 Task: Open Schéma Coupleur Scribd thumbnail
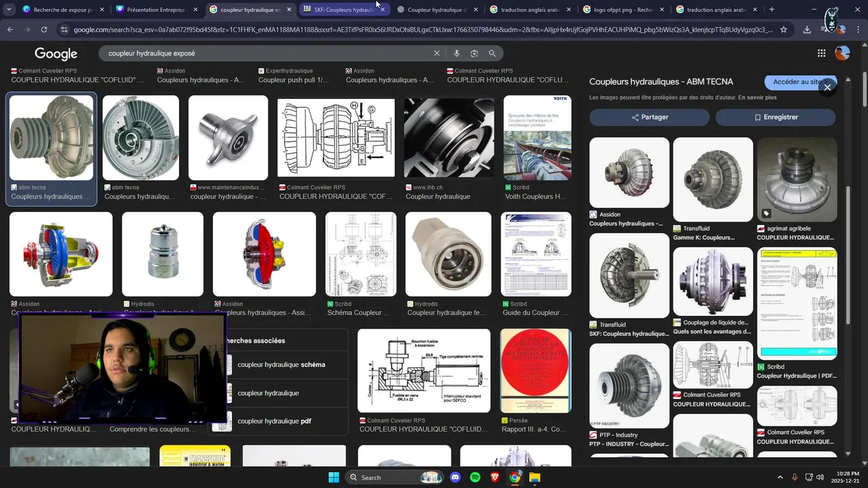click(x=361, y=254)
